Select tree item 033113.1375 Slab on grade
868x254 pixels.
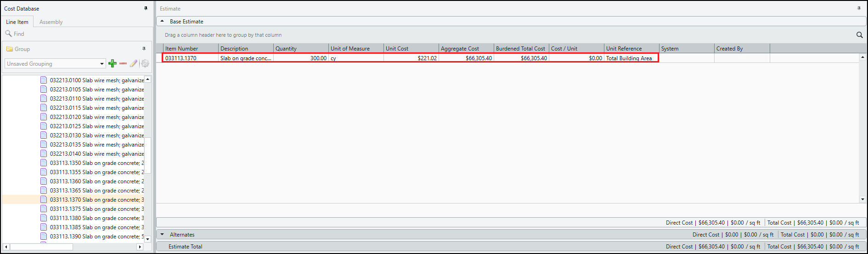[x=97, y=209]
